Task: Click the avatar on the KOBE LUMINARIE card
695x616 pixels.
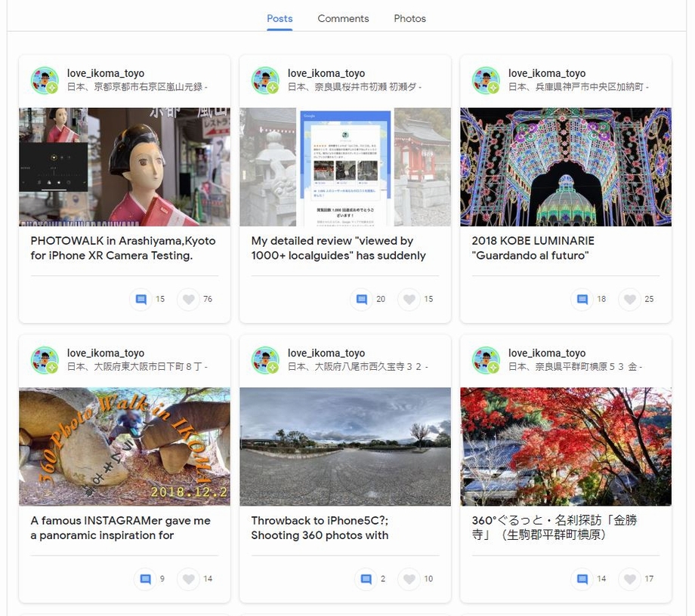Action: coord(486,80)
